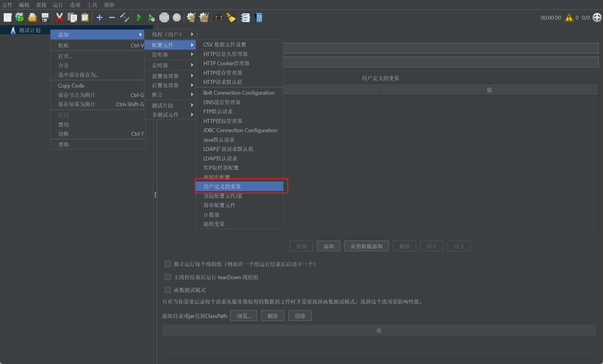Click the Stop icon in toolbar
The height and width of the screenshot is (364, 603).
164,18
